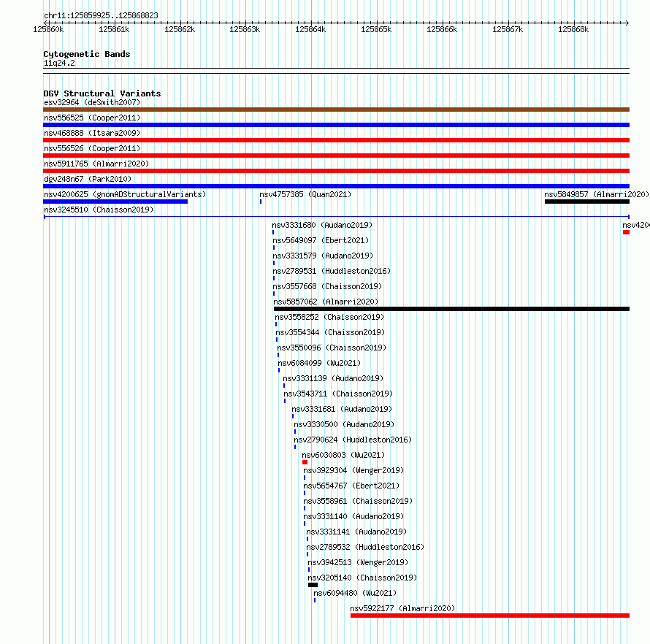Click the red nsv5922177 (Almarri2020) bar

490,616
